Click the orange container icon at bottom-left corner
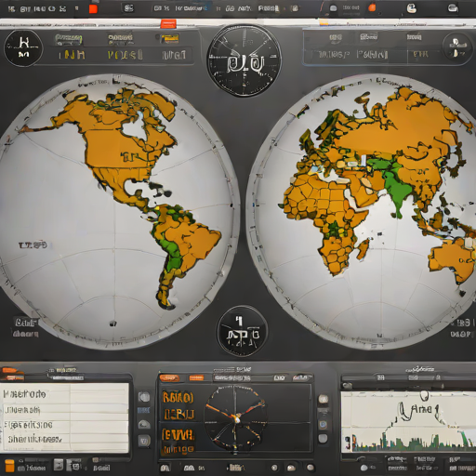Screen dimensions: 476x476 coord(9,466)
